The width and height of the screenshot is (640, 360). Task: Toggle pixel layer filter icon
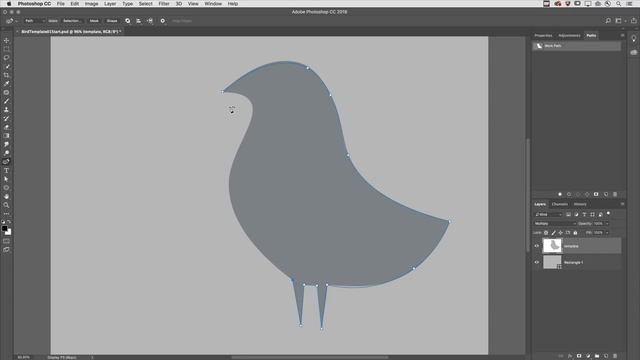568,214
